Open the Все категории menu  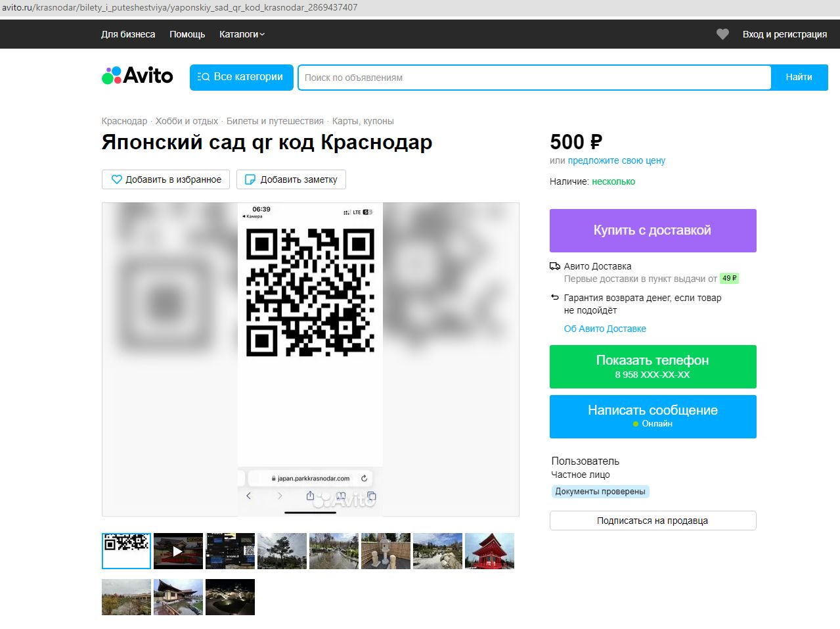click(241, 77)
